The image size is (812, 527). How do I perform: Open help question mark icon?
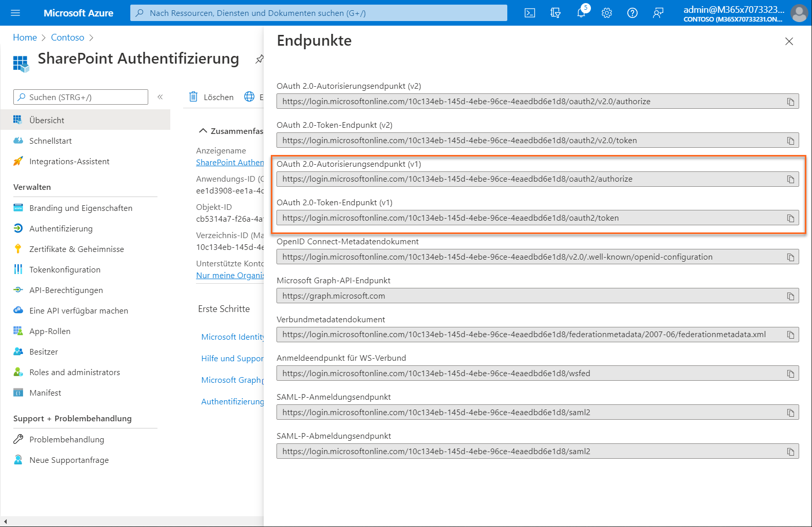click(x=632, y=13)
